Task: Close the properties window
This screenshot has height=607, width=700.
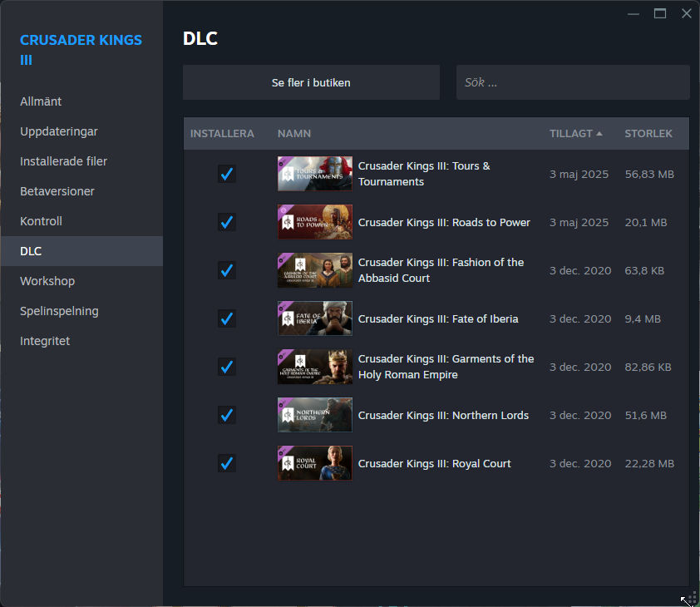Action: click(687, 14)
